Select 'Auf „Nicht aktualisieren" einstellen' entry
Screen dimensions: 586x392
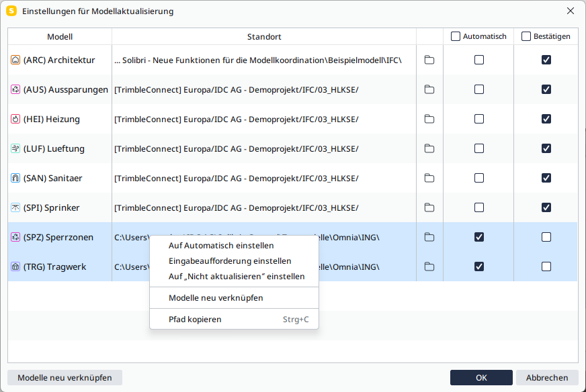point(234,277)
